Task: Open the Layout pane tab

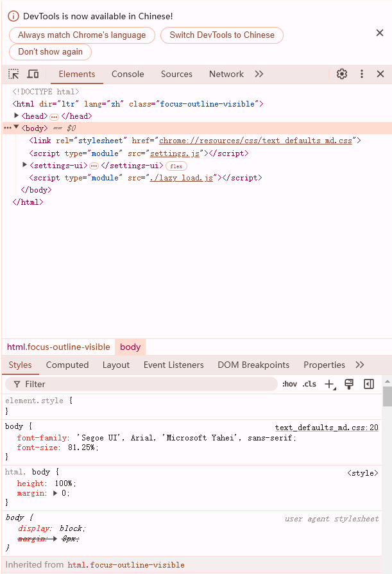Action: click(116, 365)
